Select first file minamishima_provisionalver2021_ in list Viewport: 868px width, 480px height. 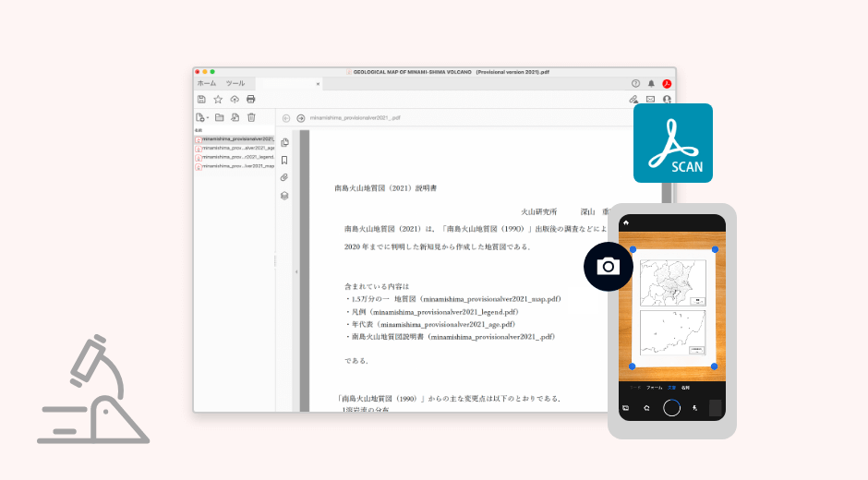tap(235, 139)
